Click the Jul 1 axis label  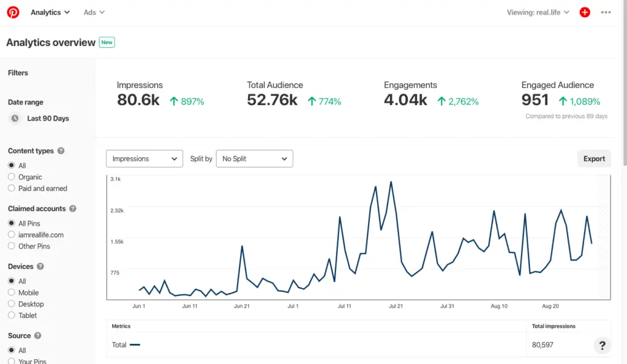coord(293,306)
